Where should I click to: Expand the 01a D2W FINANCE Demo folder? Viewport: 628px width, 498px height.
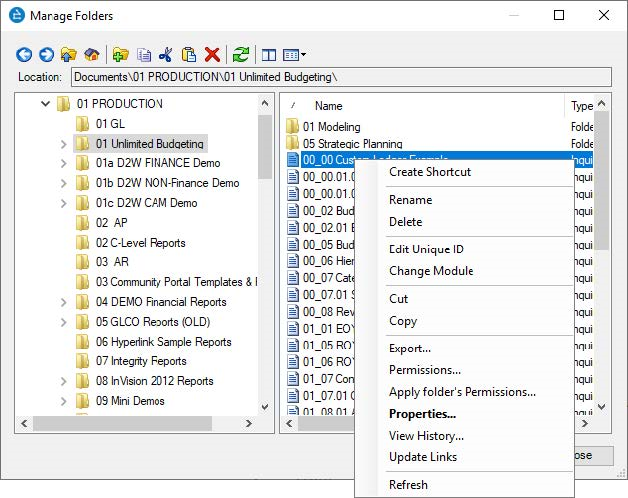[65, 163]
